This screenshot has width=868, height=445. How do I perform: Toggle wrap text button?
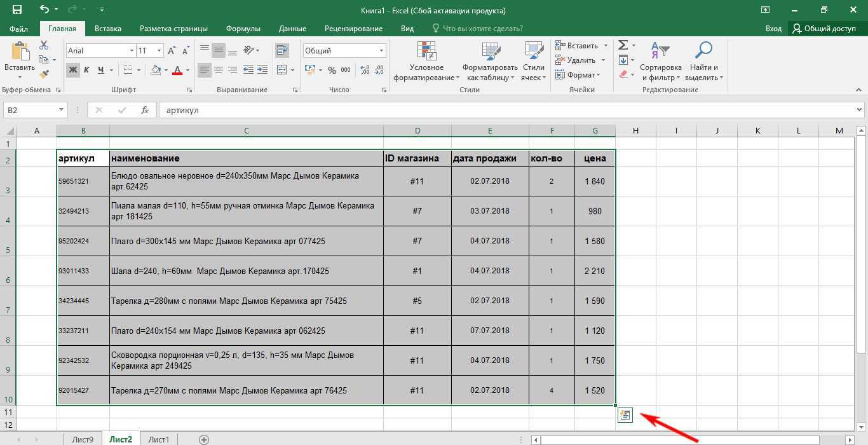[281, 50]
